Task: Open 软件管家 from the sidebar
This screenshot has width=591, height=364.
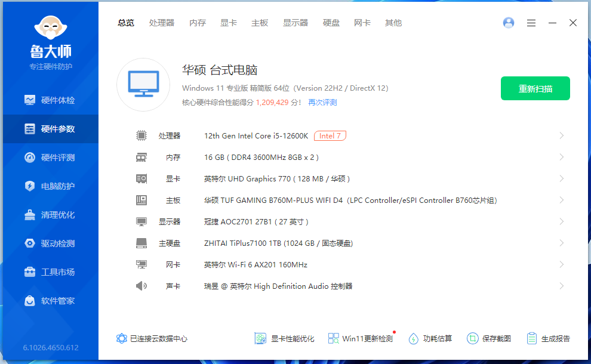Action: point(51,301)
